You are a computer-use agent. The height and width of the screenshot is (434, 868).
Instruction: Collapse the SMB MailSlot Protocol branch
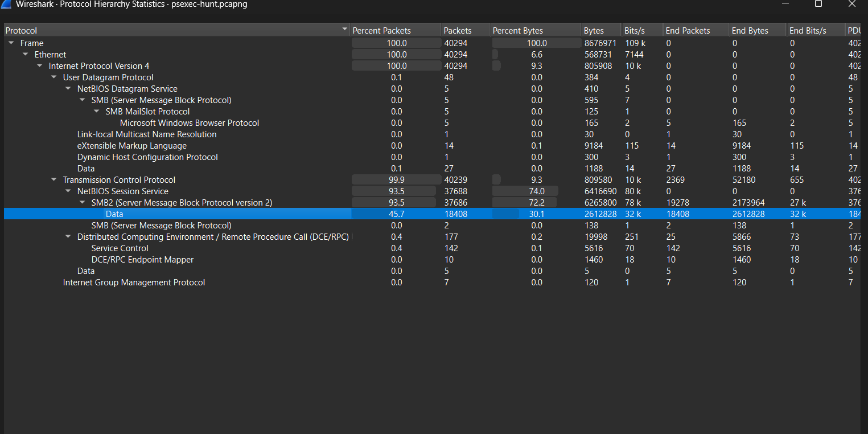click(x=97, y=112)
